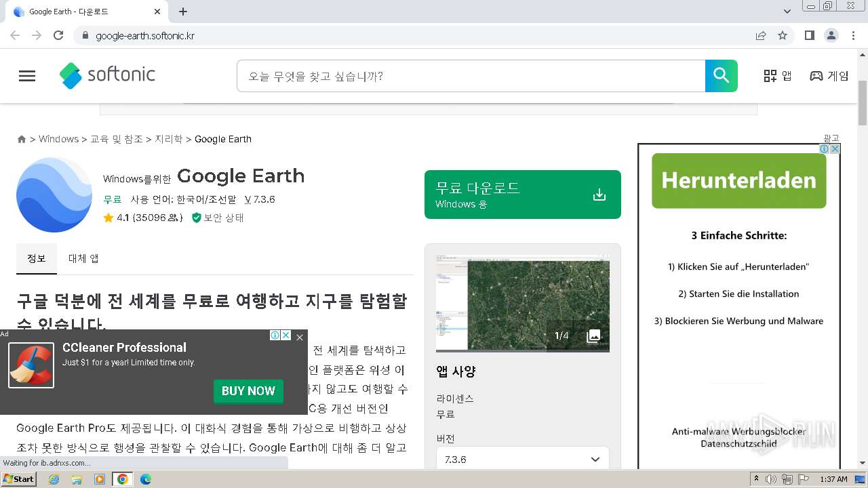Click the site lock icon
This screenshot has height=488, width=868.
click(x=85, y=35)
